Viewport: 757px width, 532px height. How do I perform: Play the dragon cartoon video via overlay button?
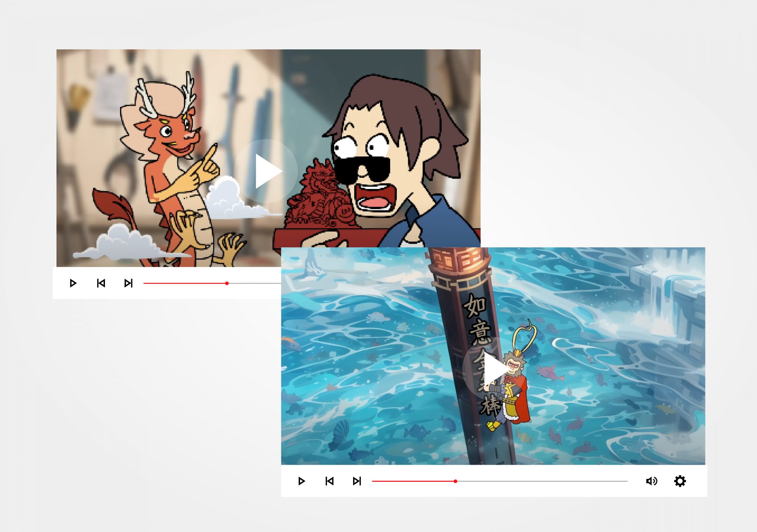coord(266,171)
